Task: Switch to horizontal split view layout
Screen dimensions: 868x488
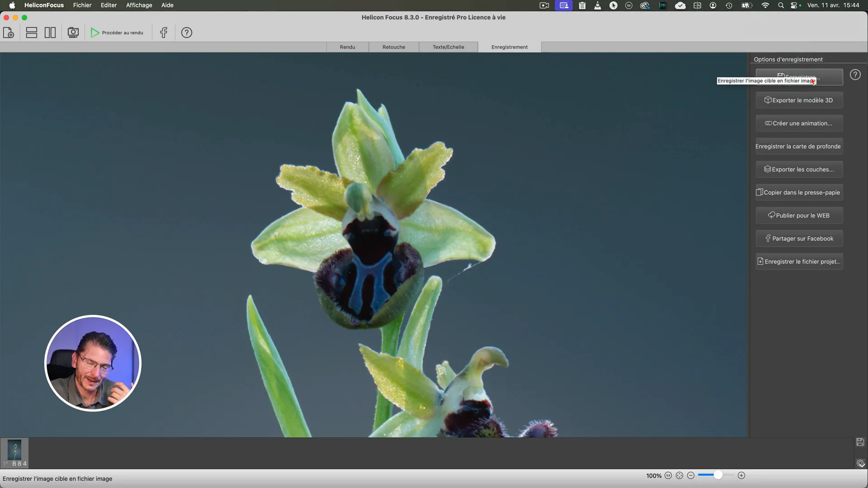Action: tap(31, 33)
